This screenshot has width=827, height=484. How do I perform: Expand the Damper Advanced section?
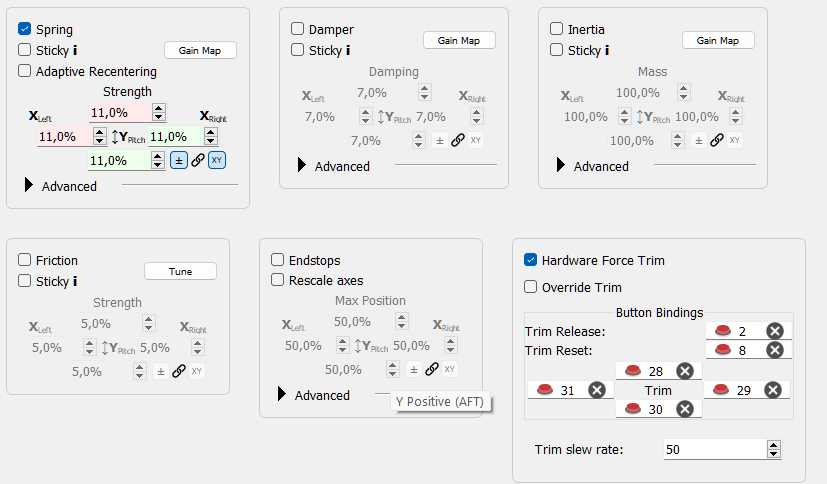pyautogui.click(x=301, y=166)
